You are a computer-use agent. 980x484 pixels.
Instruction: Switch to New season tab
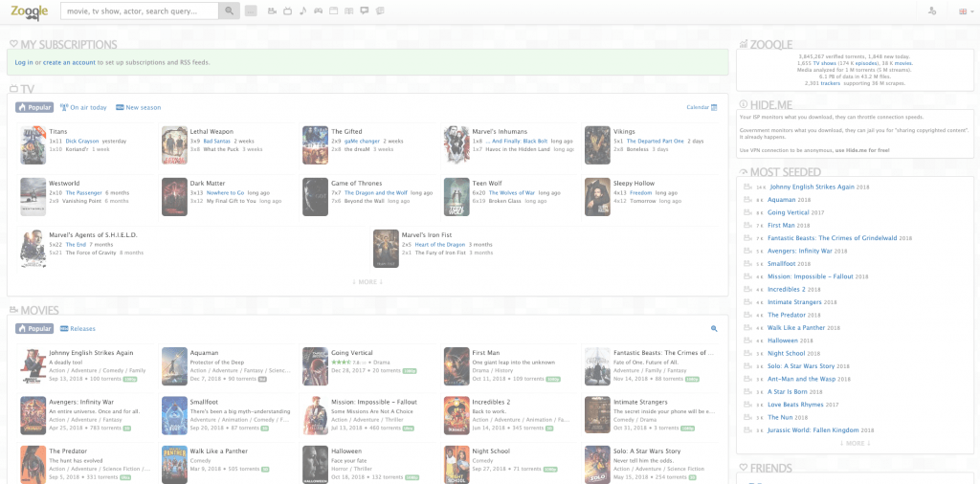point(138,107)
